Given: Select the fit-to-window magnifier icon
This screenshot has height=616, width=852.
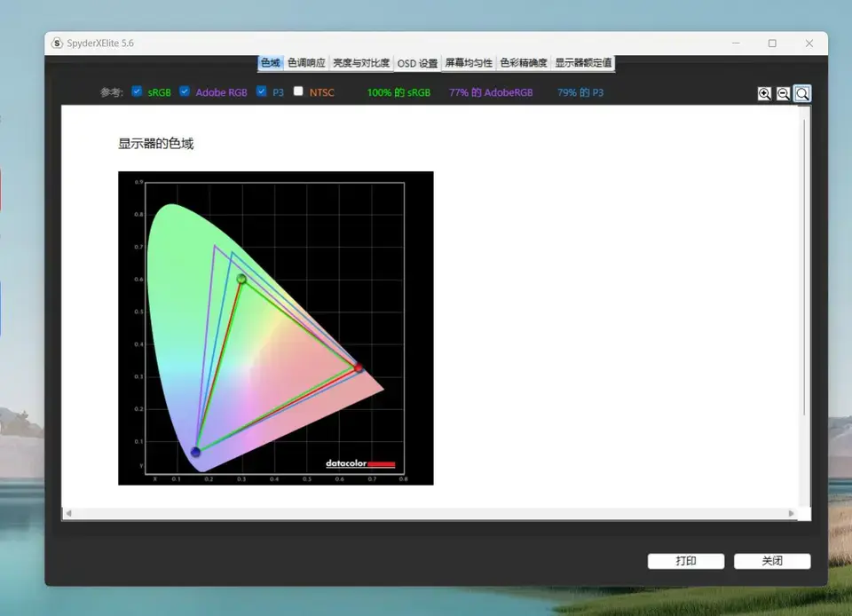Looking at the screenshot, I should [802, 94].
